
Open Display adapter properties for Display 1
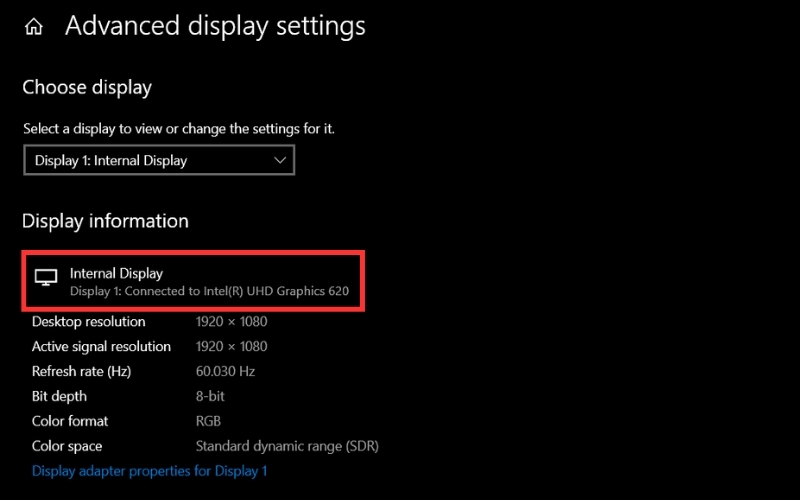pos(150,471)
